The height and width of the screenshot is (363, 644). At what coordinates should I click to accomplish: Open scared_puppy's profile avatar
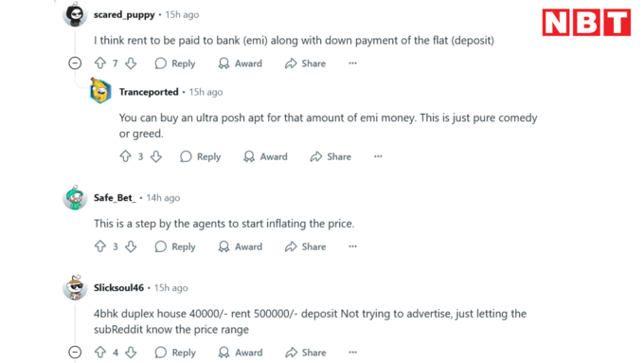tap(75, 15)
